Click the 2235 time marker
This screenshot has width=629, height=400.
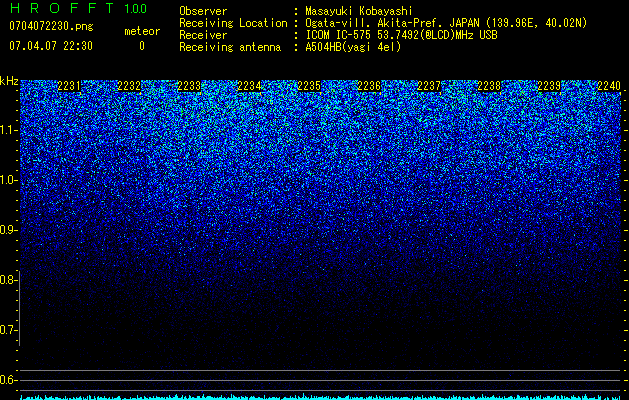[309, 86]
